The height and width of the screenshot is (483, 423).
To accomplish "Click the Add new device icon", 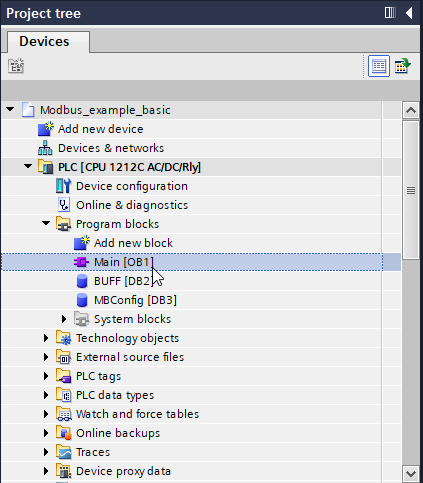I will (x=46, y=129).
